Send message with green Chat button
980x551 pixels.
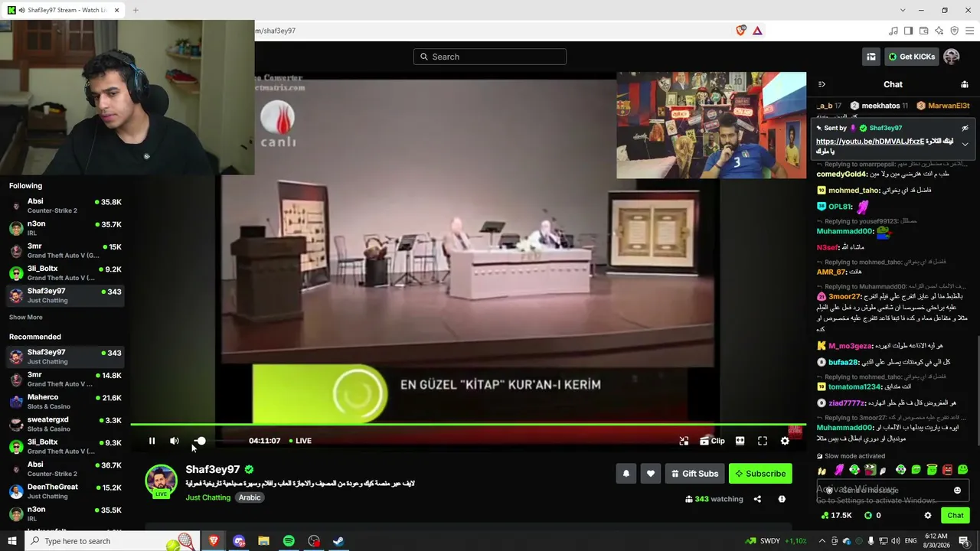point(955,516)
